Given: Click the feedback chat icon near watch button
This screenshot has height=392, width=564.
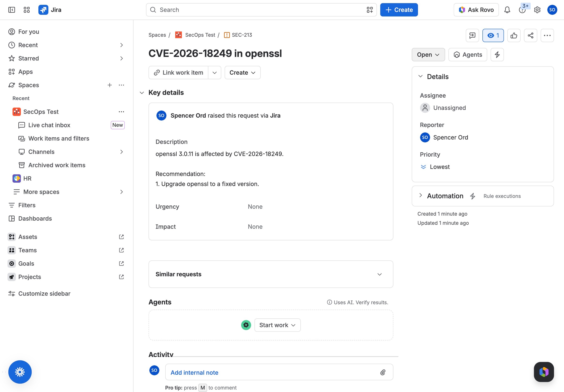Looking at the screenshot, I should (x=472, y=35).
